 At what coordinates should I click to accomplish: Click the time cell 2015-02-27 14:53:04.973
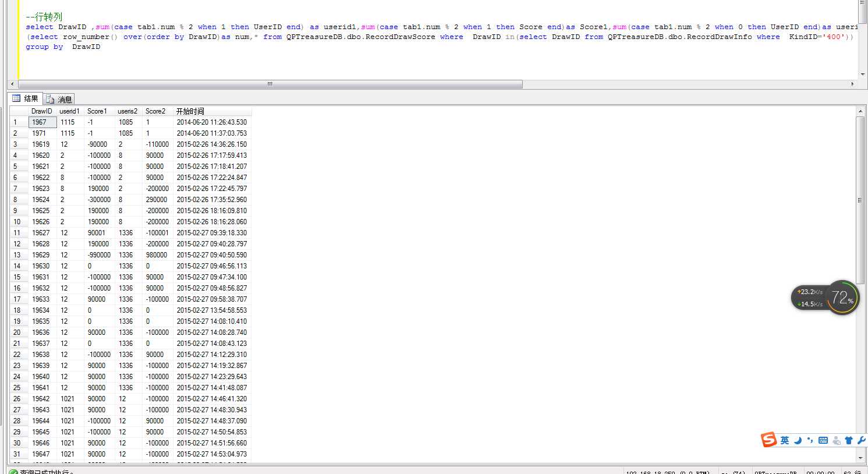tap(212, 454)
